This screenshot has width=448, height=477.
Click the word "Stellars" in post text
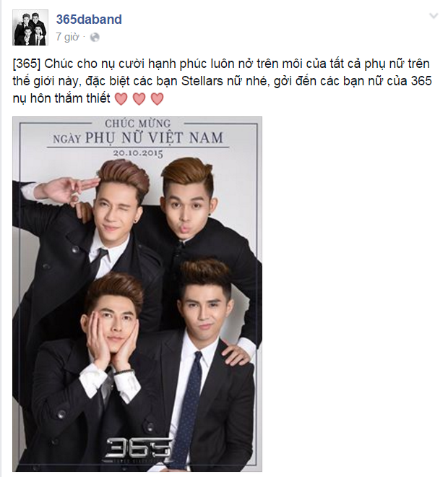coord(202,81)
